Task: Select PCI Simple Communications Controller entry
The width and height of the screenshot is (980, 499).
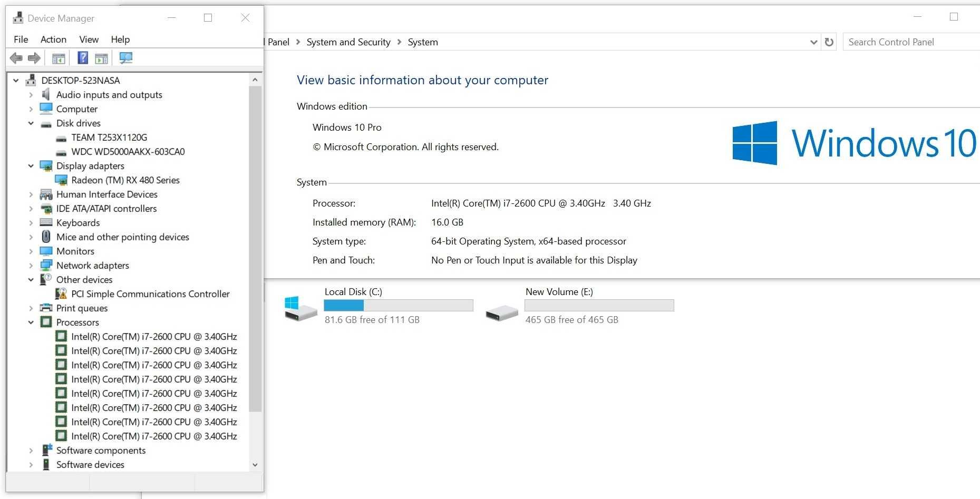Action: (150, 294)
